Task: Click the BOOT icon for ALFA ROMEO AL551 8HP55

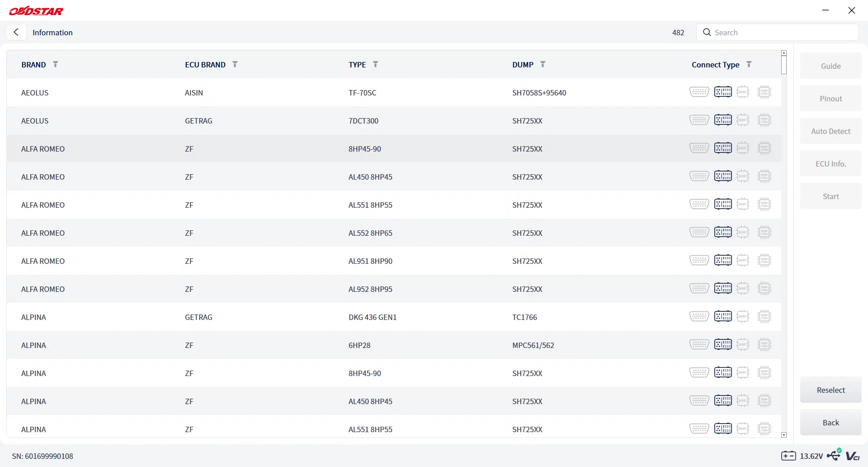Action: 743,204
